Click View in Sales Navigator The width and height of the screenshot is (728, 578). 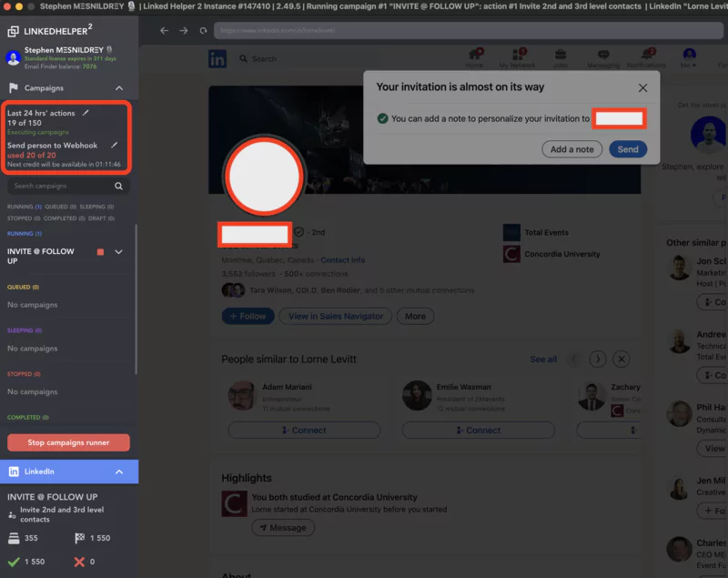coord(336,317)
